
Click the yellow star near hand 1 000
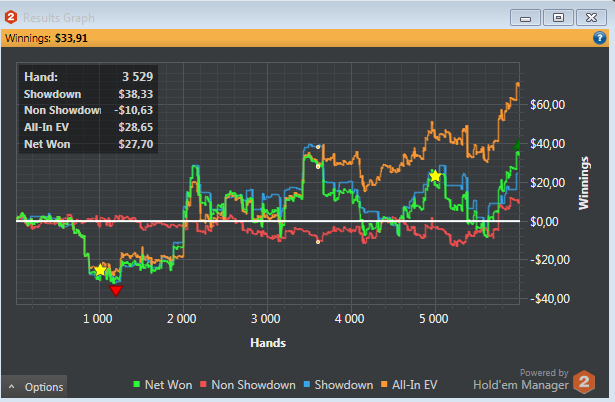[100, 270]
